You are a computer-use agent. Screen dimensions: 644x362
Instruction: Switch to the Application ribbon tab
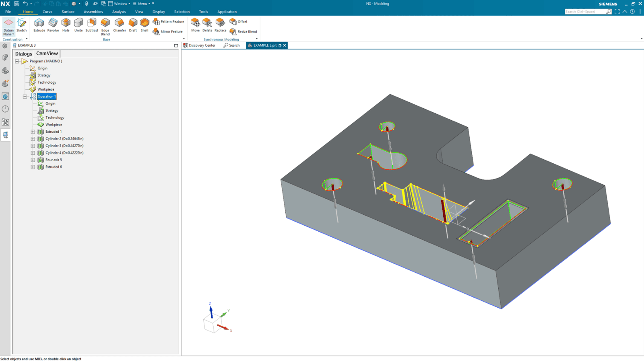click(x=227, y=12)
